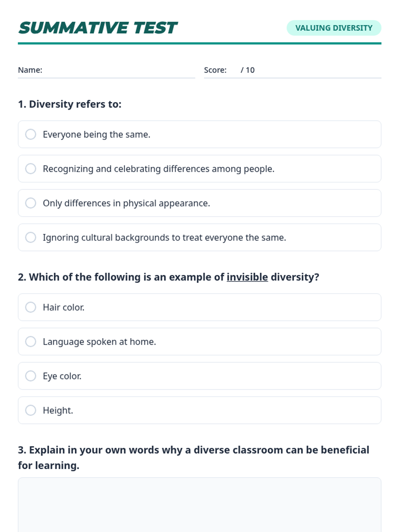Click the 'Diversity refers to' question heading
The width and height of the screenshot is (399, 532).
70,104
